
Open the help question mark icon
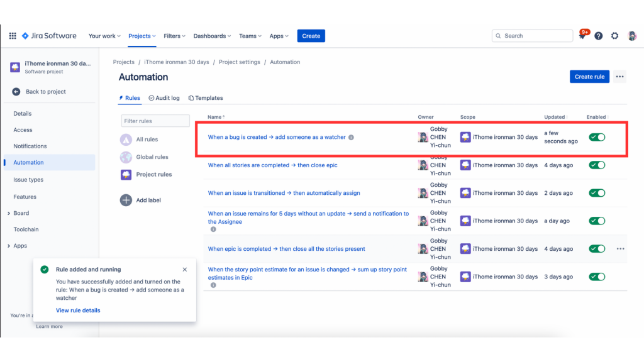pyautogui.click(x=599, y=36)
